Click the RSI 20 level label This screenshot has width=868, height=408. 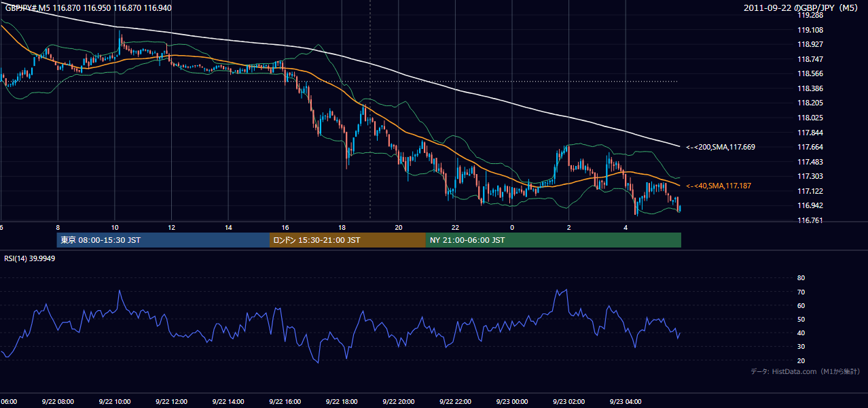pos(801,360)
